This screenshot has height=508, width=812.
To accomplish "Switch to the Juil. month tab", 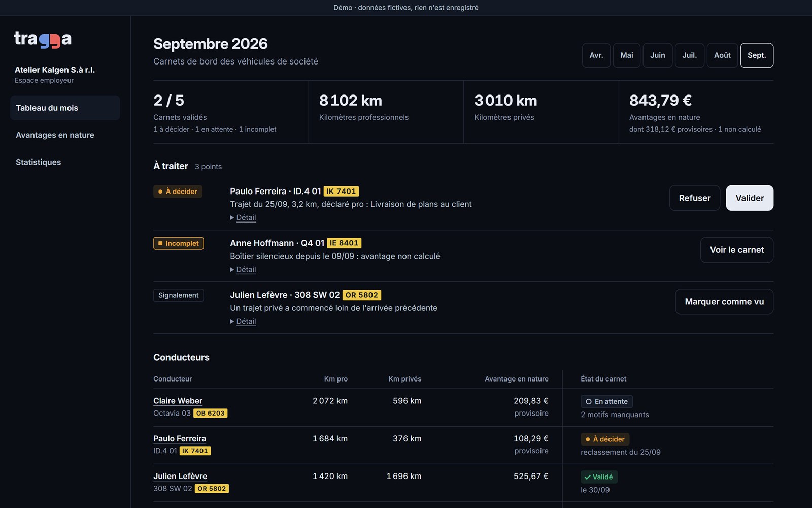I will click(690, 55).
